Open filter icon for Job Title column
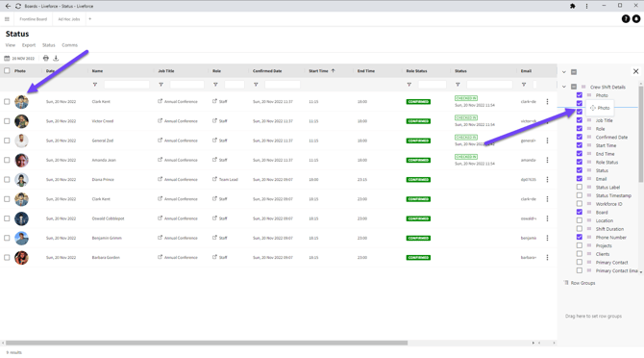644x358 pixels. [x=161, y=85]
